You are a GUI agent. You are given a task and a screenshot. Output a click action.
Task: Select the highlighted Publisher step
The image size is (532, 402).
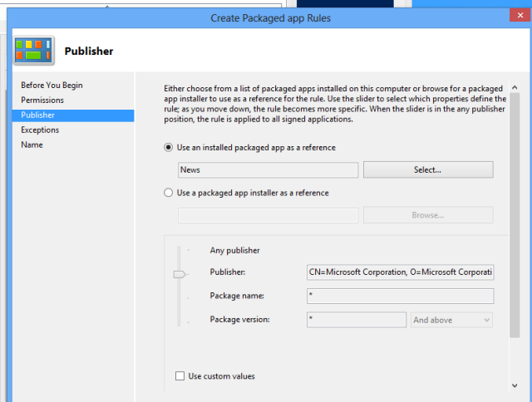click(x=73, y=115)
